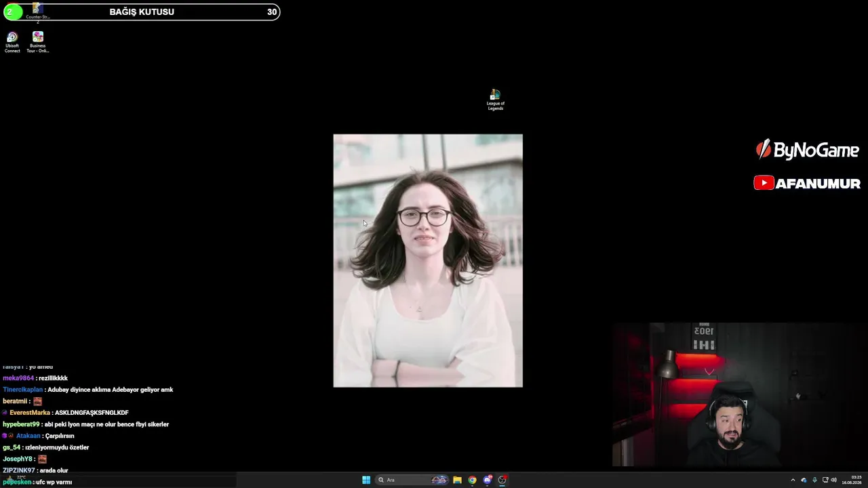868x488 pixels.
Task: Click the microphone tray icon
Action: tap(814, 480)
